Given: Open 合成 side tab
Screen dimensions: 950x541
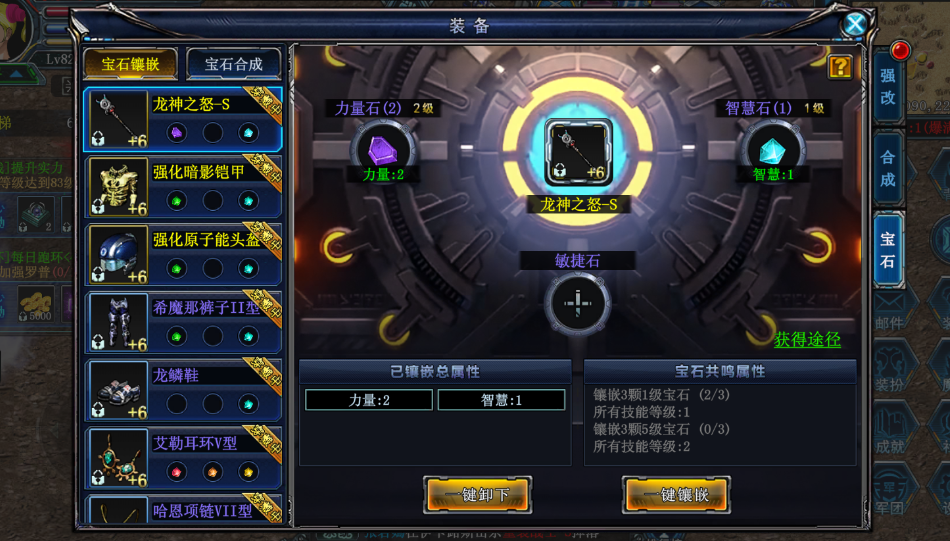Looking at the screenshot, I should point(888,168).
